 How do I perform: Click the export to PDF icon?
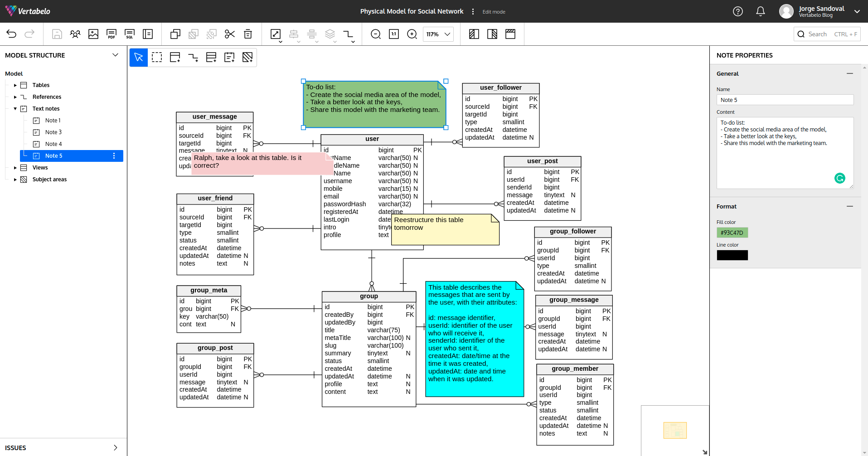[x=112, y=34]
